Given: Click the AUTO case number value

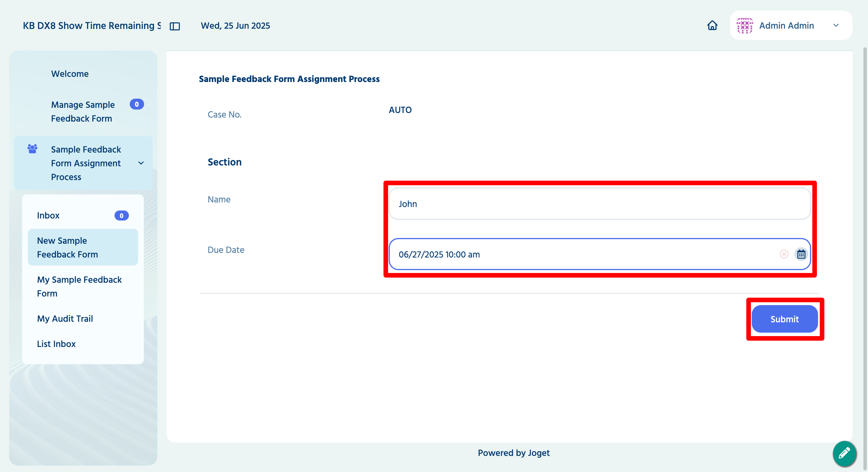Looking at the screenshot, I should click(400, 110).
